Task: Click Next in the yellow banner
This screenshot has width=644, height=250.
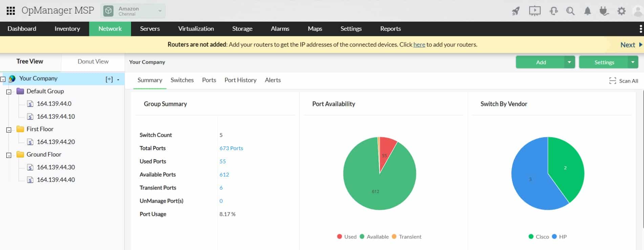Action: click(631, 45)
